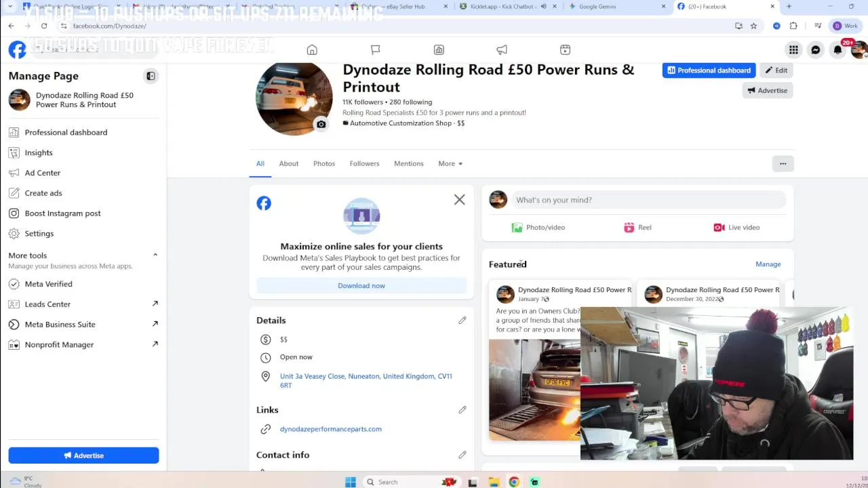
Task: Open the Facebook menu grid icon
Action: 793,49
